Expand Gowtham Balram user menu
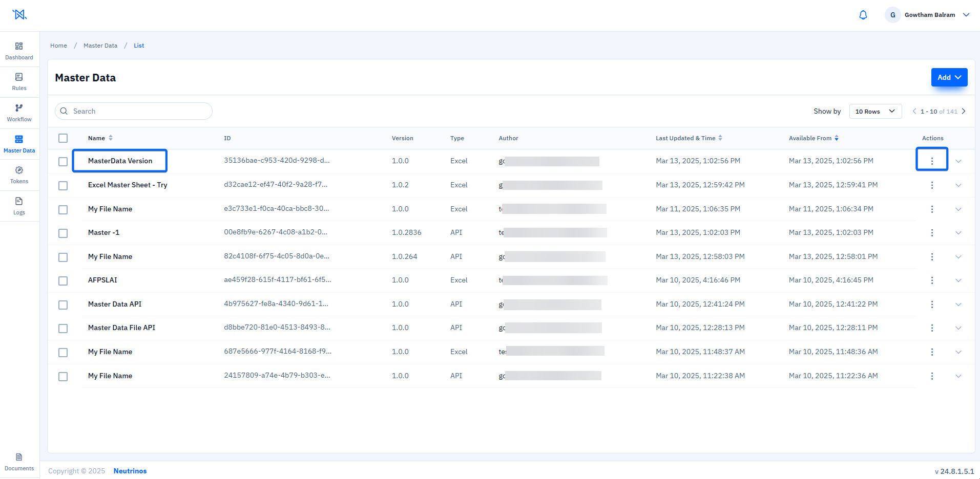The height and width of the screenshot is (479, 980). coord(966,15)
